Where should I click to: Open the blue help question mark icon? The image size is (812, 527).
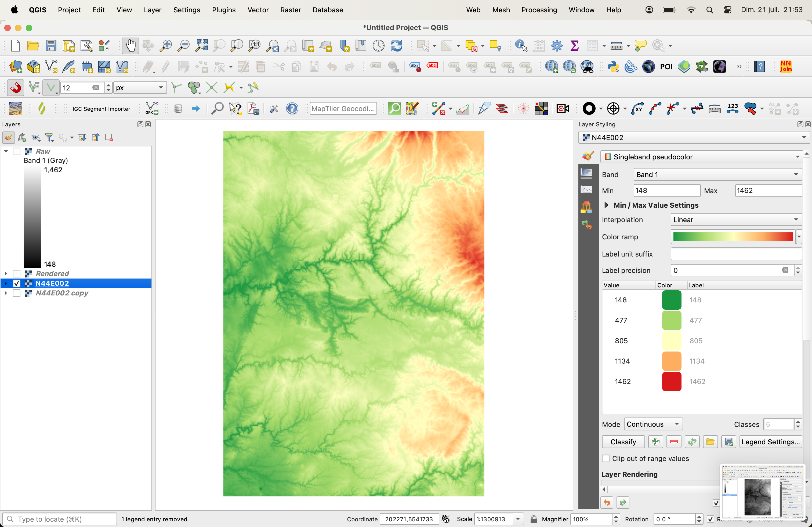(x=292, y=109)
